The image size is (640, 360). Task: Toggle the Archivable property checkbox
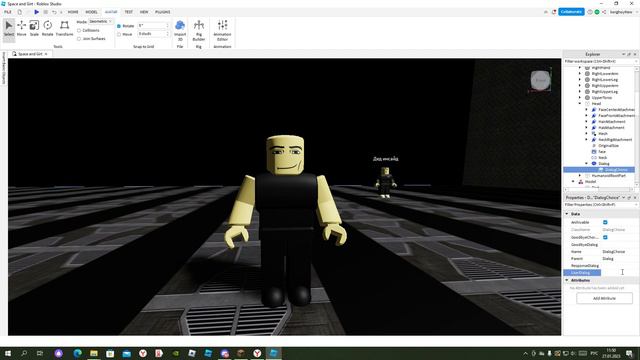point(605,222)
